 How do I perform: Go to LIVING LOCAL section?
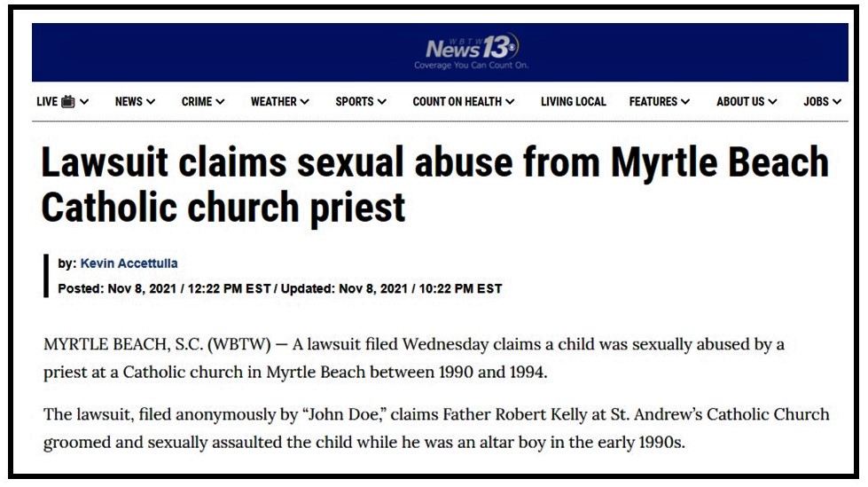click(574, 102)
